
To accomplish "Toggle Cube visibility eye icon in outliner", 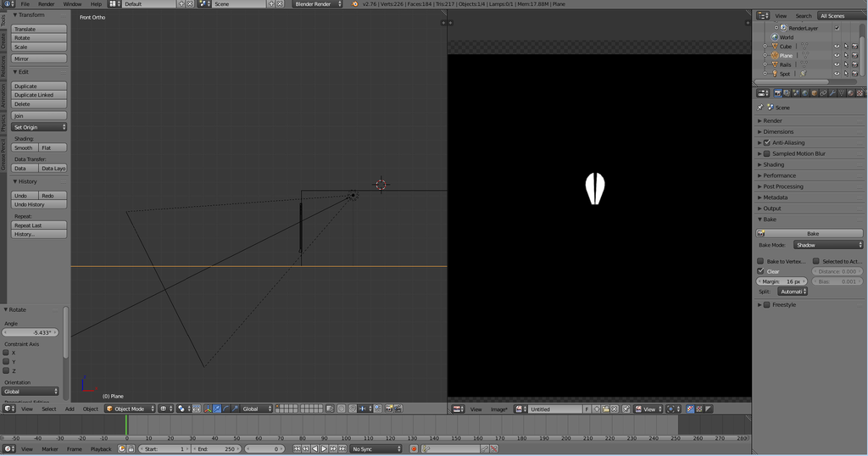I will tap(837, 47).
